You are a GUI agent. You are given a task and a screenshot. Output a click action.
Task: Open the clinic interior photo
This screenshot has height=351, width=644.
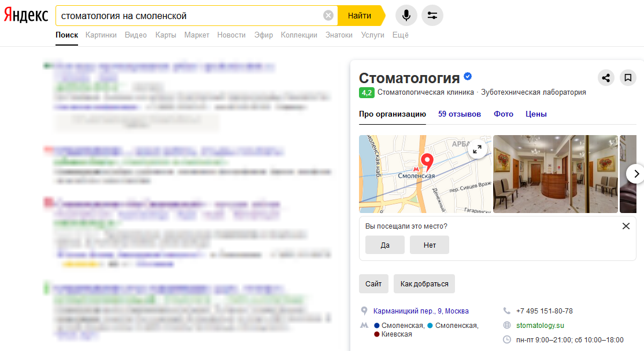coord(556,174)
